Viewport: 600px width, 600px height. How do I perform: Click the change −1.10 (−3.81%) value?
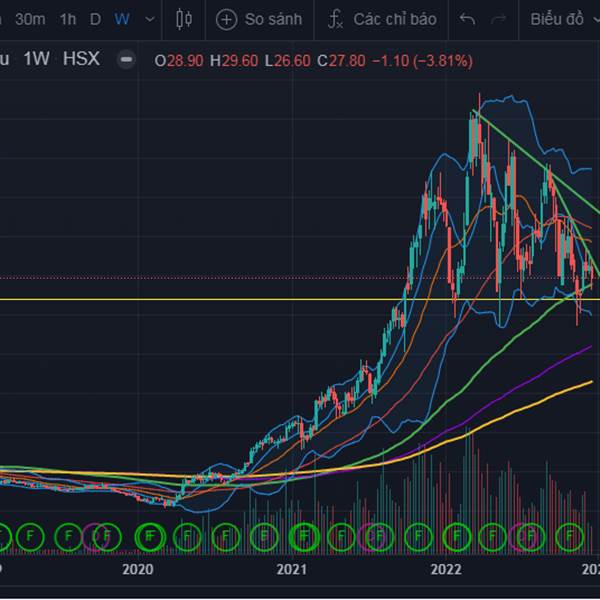pos(422,61)
